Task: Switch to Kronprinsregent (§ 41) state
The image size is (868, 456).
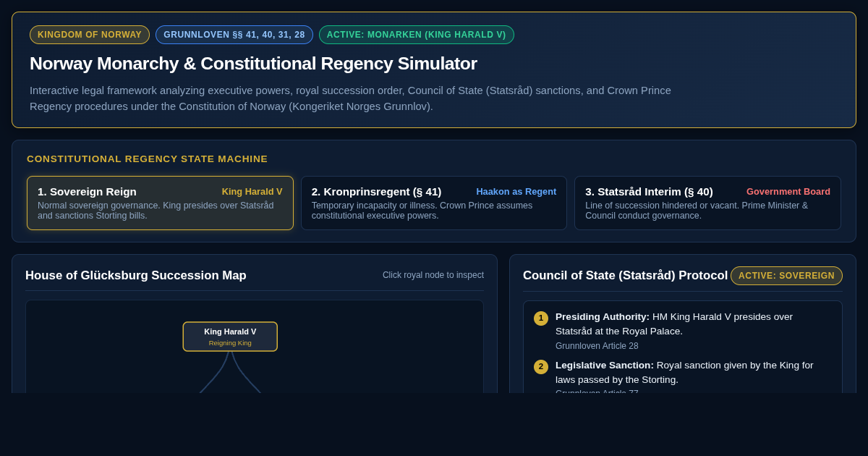Action: 434,203
